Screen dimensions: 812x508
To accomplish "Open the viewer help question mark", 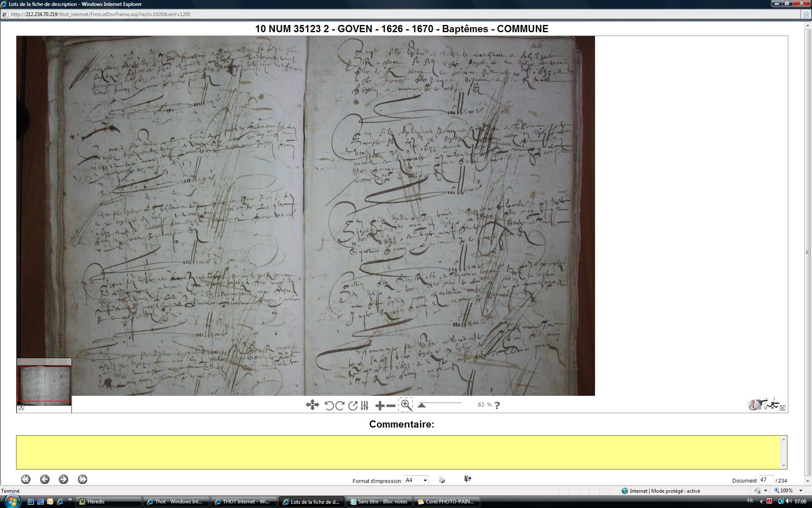I will coord(497,405).
